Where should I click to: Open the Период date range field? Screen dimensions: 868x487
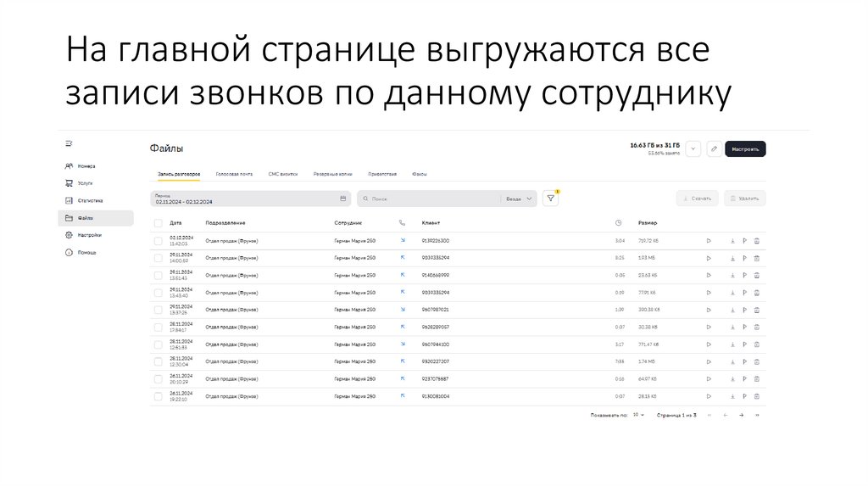(x=250, y=199)
